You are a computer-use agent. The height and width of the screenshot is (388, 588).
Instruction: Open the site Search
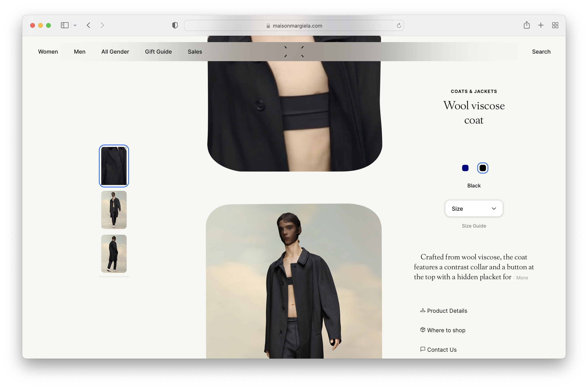(x=541, y=51)
